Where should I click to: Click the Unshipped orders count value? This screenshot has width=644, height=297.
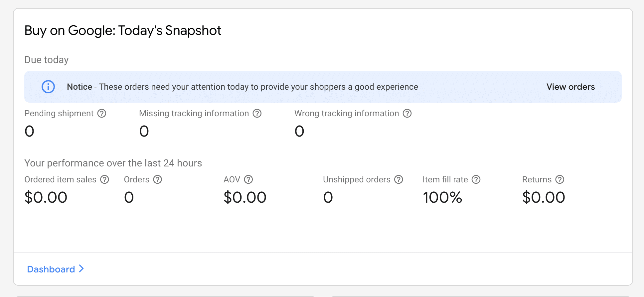point(328,197)
